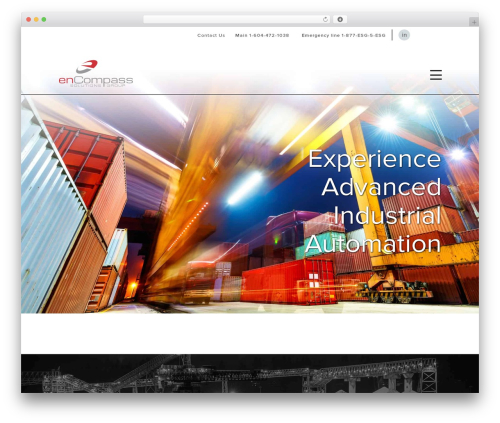
Task: Click the Main 1-604-472-1038 phone number
Action: click(x=262, y=35)
